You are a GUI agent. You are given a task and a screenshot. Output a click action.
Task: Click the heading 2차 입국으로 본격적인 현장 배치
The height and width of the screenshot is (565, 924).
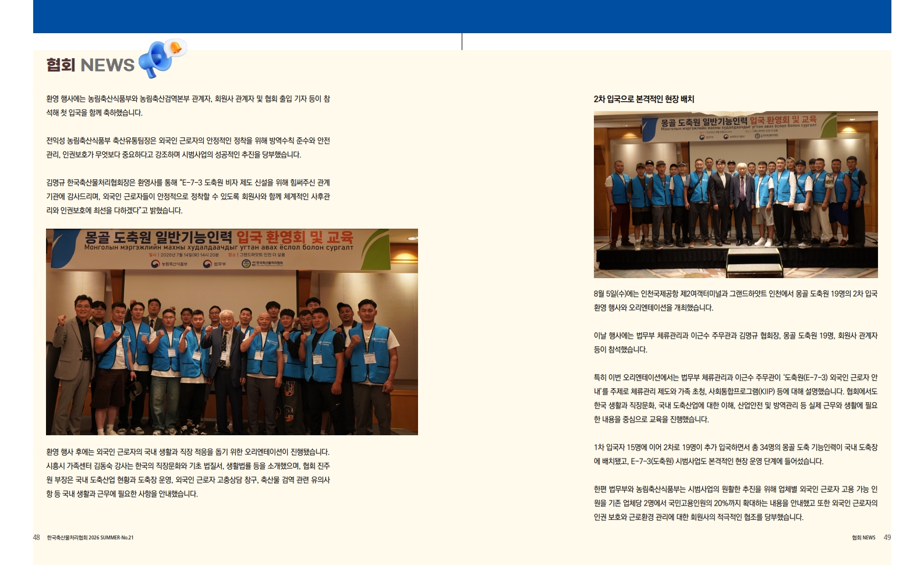tap(644, 99)
